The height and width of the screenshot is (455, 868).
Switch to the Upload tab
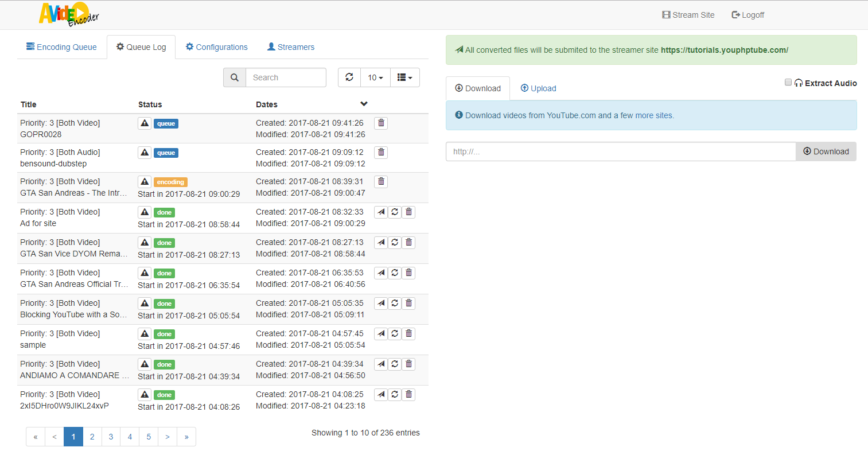point(538,88)
